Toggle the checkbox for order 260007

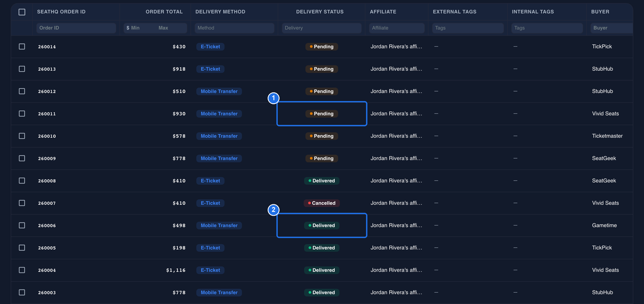point(22,203)
